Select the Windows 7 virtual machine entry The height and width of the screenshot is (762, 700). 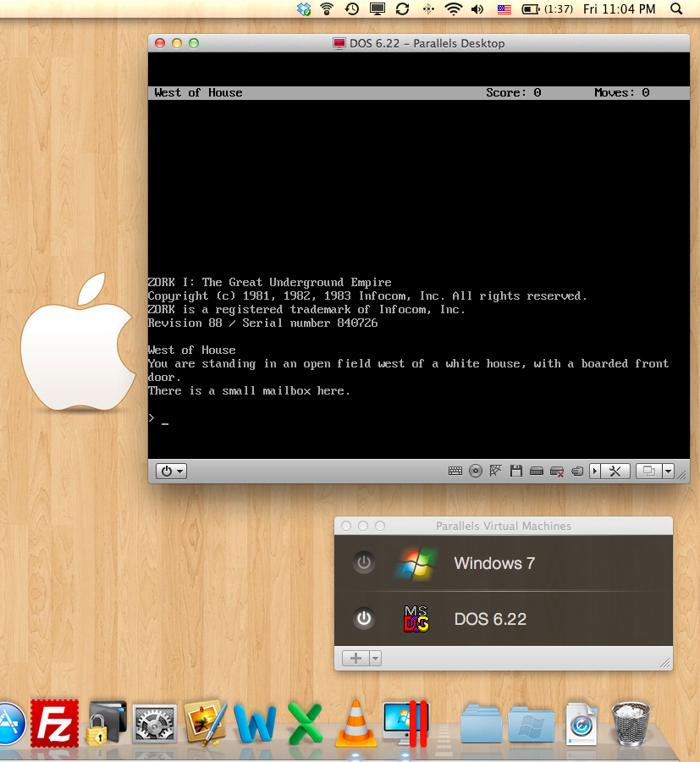tap(504, 563)
